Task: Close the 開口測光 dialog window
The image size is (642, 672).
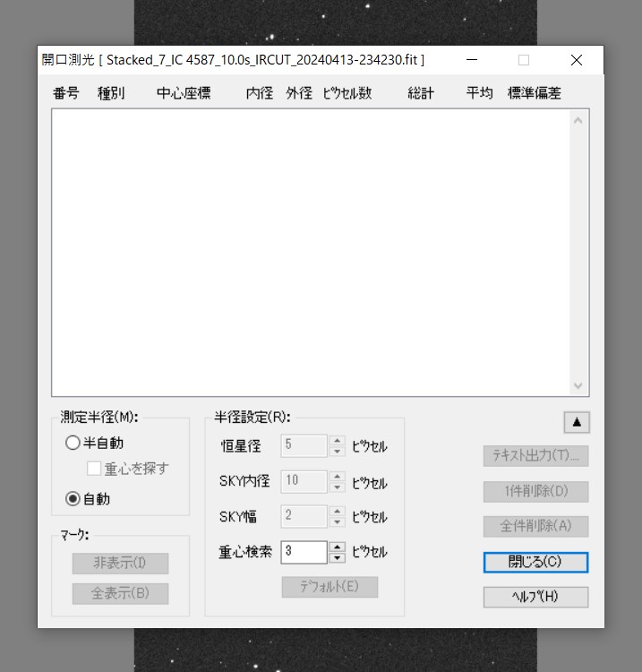Action: [576, 60]
